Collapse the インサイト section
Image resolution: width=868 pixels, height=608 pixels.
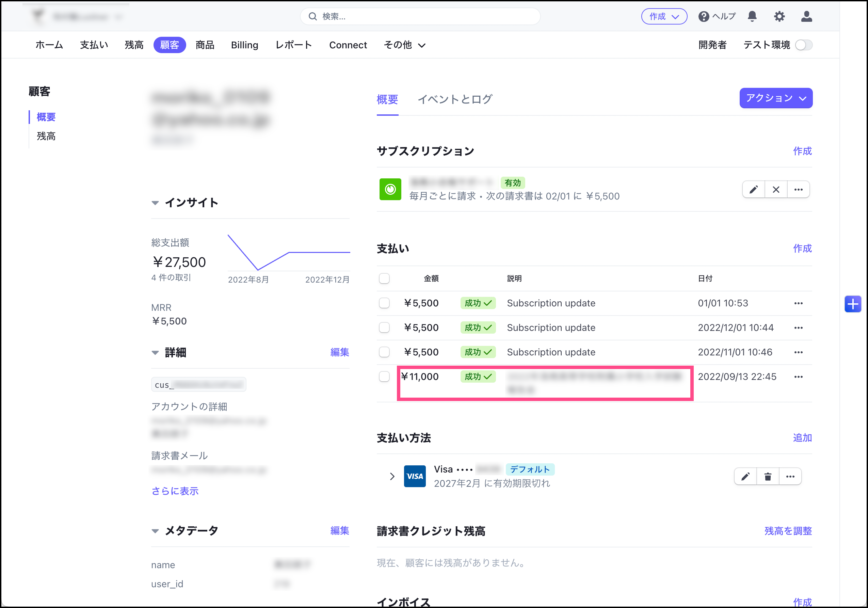click(155, 203)
